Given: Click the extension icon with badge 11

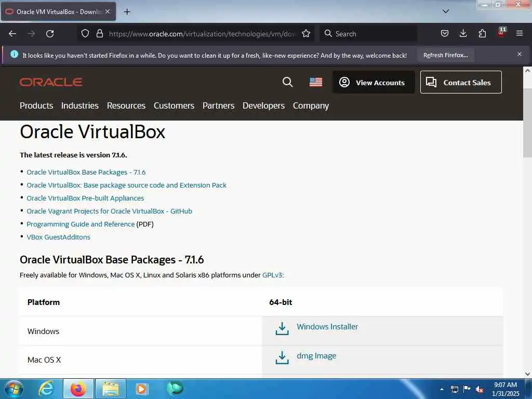Looking at the screenshot, I should click(x=501, y=33).
